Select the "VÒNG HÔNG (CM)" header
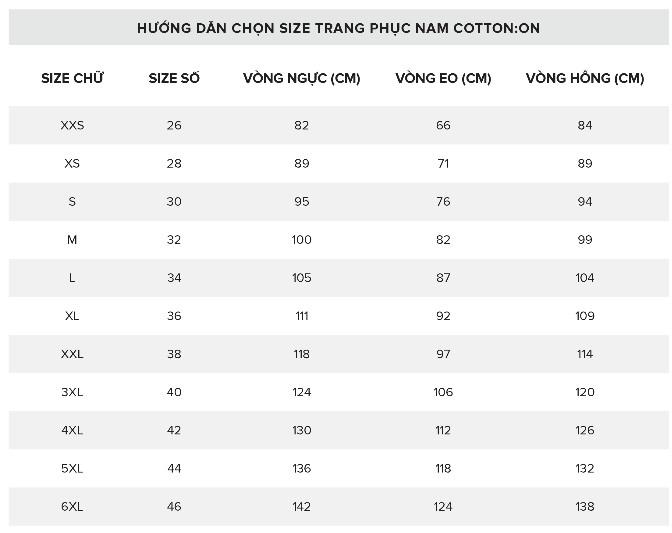 coord(585,78)
